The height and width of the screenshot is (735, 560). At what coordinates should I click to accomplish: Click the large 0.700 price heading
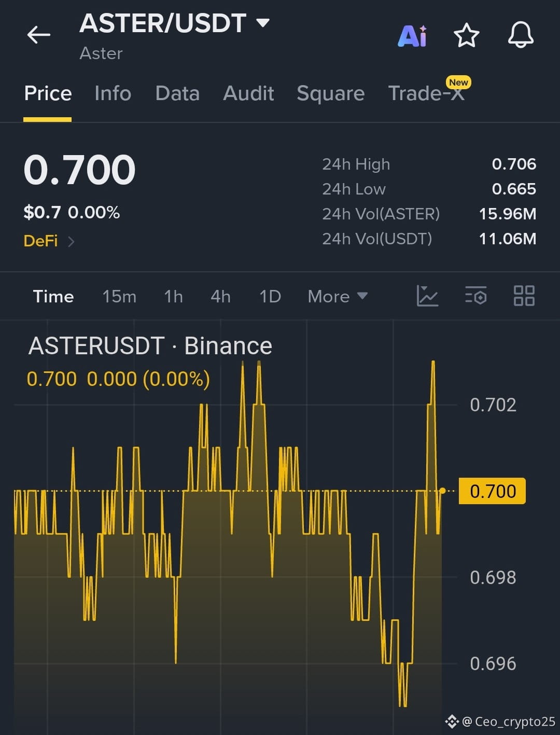pyautogui.click(x=79, y=170)
